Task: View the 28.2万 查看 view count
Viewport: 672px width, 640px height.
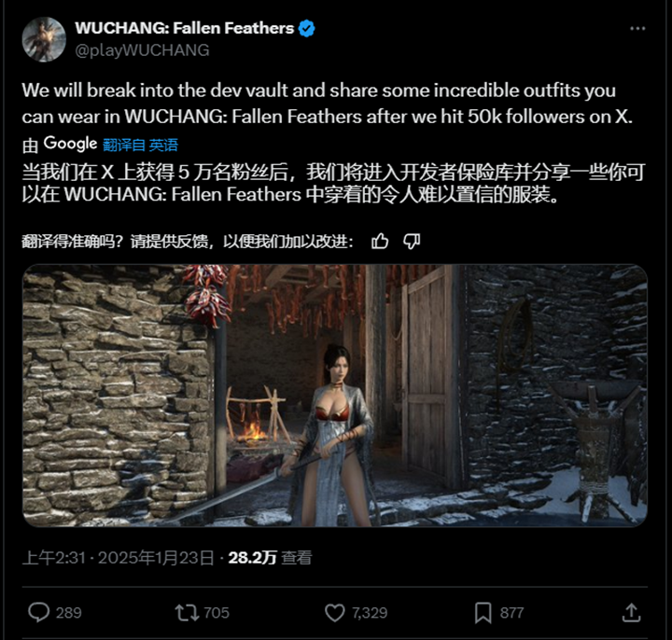Action: click(270, 558)
